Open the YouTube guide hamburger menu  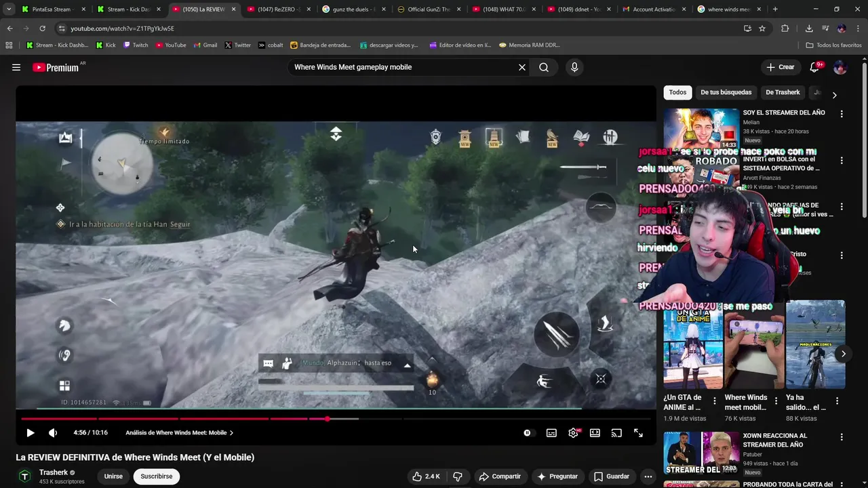(16, 67)
